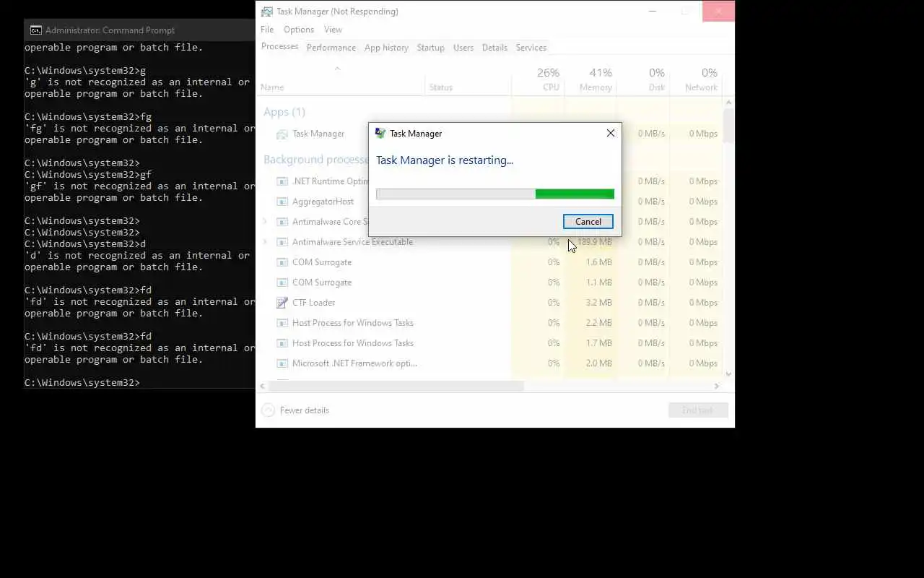This screenshot has height=578, width=924.
Task: Click the Background processes group heading
Action: point(316,160)
